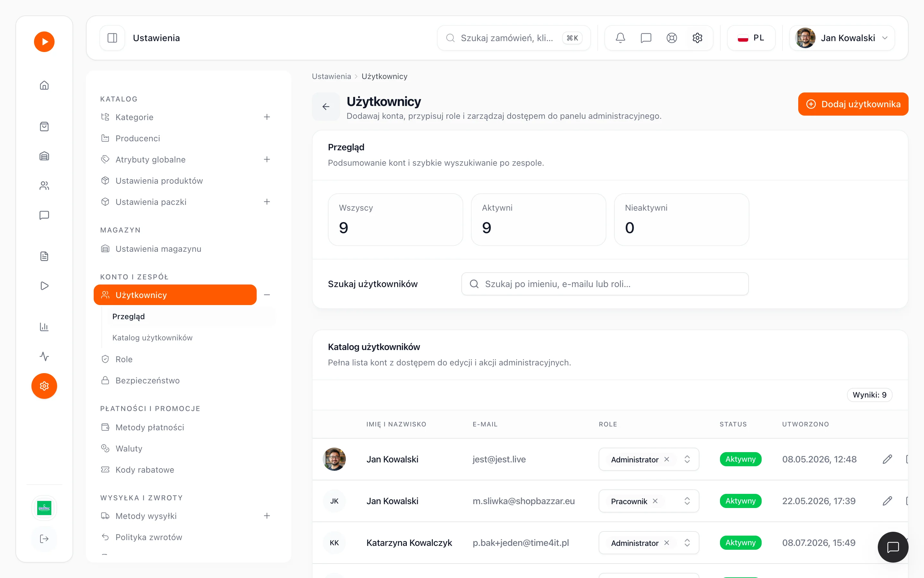This screenshot has height=578, width=924.
Task: Open Katalog użytkowników submenu item
Action: 152,337
